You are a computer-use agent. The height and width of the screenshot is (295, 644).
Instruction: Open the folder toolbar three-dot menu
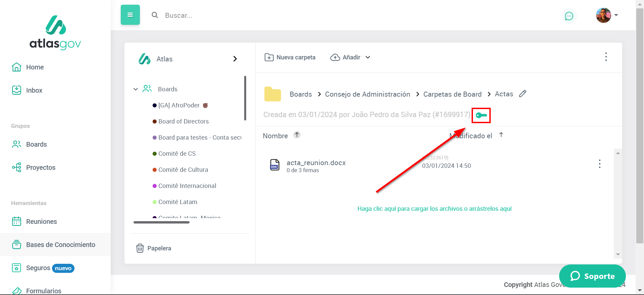pyautogui.click(x=606, y=57)
